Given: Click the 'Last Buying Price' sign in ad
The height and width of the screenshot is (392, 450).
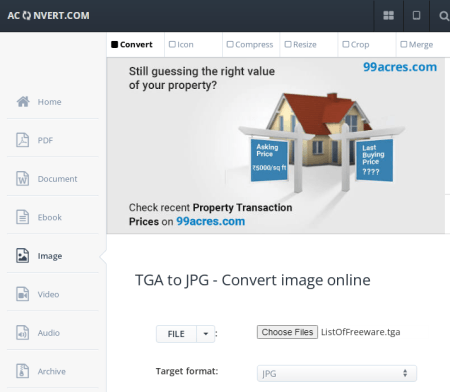Looking at the screenshot, I should click(374, 160).
